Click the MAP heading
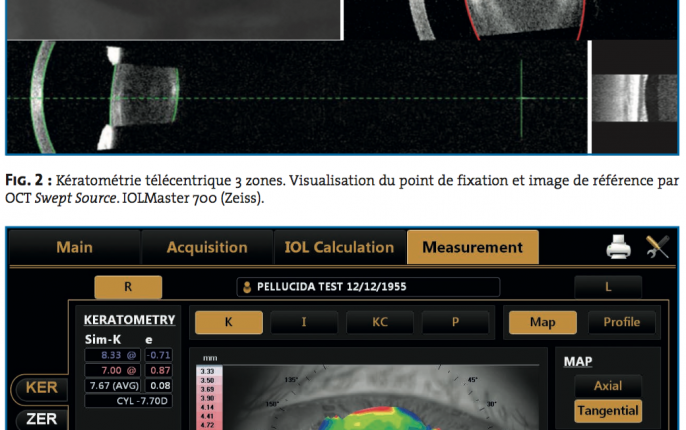This screenshot has height=430, width=686. pyautogui.click(x=578, y=362)
